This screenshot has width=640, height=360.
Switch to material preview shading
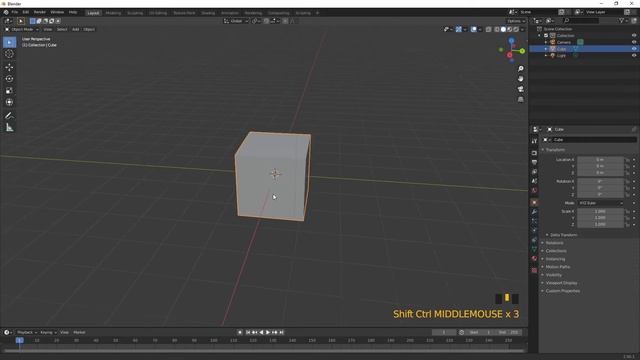click(x=510, y=29)
